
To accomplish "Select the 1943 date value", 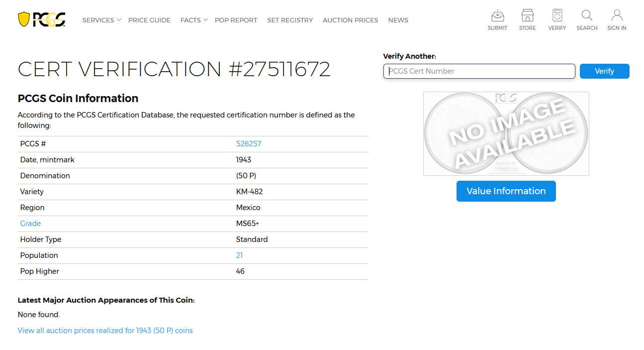I will coord(244,160).
